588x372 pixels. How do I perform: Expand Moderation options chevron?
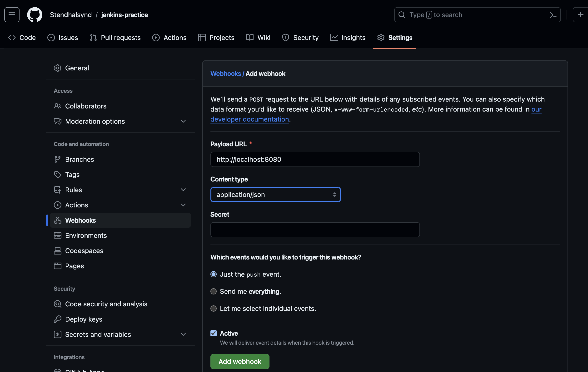pyautogui.click(x=183, y=121)
